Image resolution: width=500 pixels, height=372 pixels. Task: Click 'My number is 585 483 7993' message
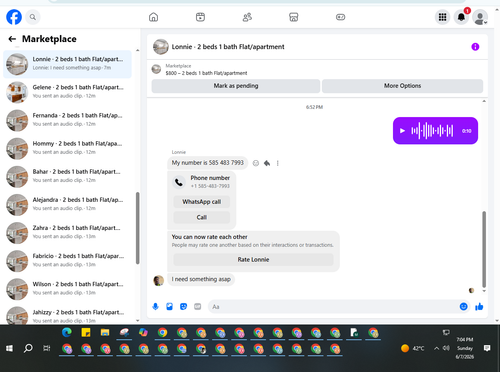click(x=208, y=163)
